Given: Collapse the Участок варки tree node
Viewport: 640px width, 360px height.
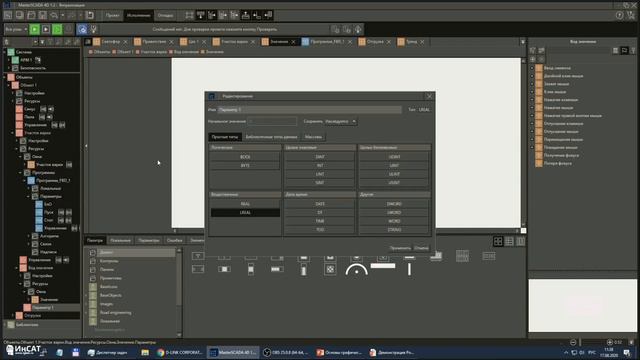Looking at the screenshot, I should (13, 133).
